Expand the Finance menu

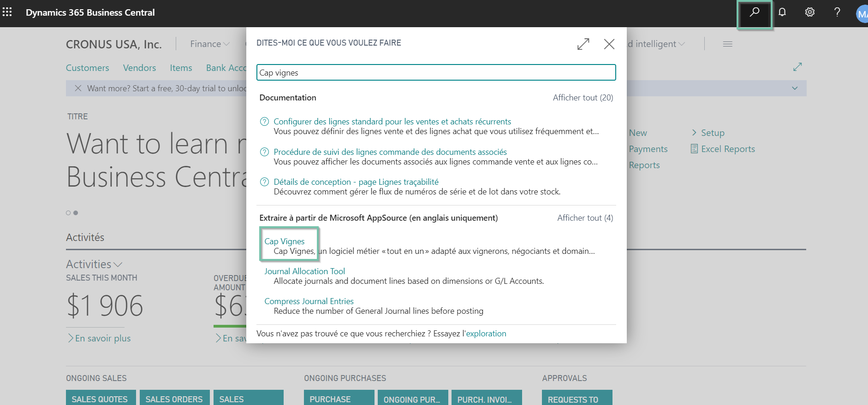pyautogui.click(x=210, y=44)
